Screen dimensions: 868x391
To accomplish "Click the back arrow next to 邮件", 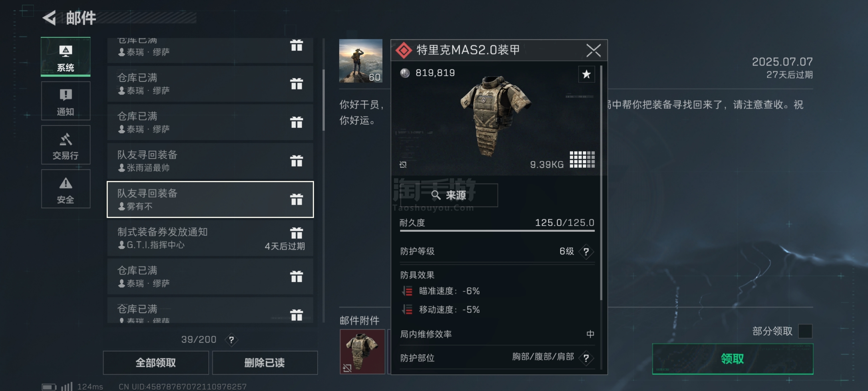I will 50,18.
